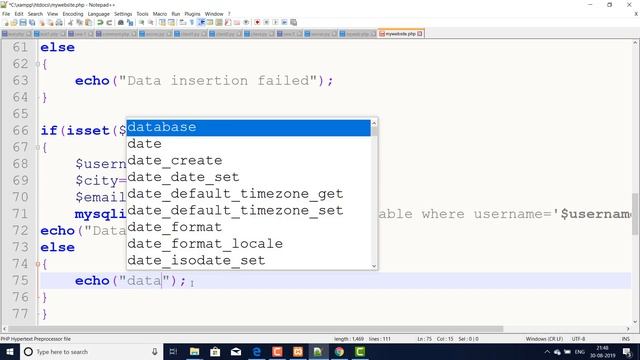Click the Paste toolbar icon

[x=88, y=22]
